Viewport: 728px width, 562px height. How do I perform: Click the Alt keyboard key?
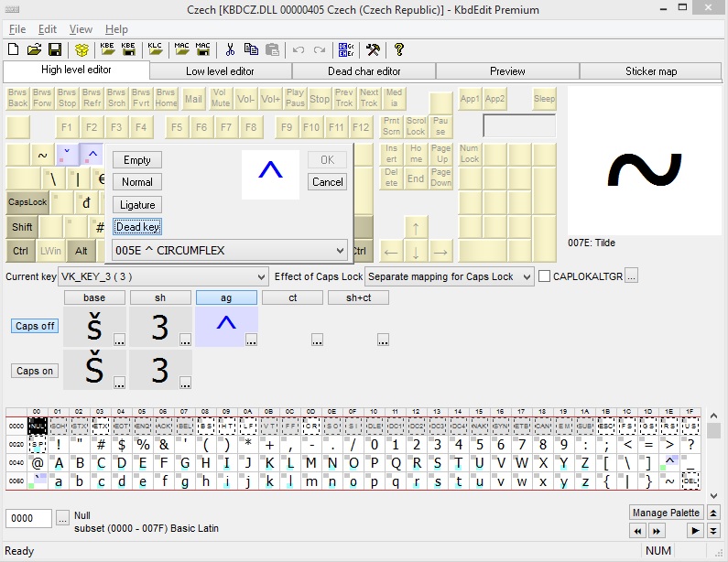tap(81, 251)
